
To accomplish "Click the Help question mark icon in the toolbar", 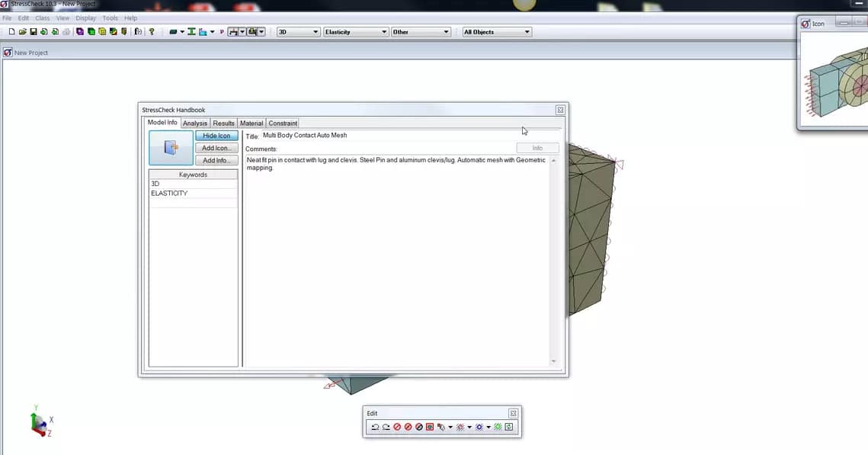I will click(x=151, y=31).
